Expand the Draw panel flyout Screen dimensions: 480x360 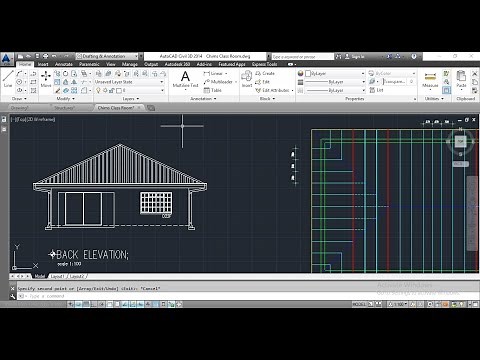[x=19, y=99]
